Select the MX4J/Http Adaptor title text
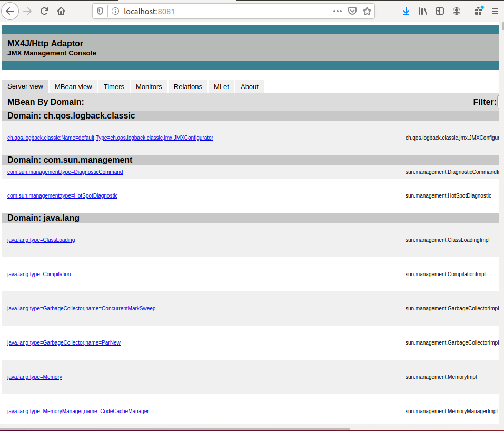Image resolution: width=504 pixels, height=431 pixels. 45,43
